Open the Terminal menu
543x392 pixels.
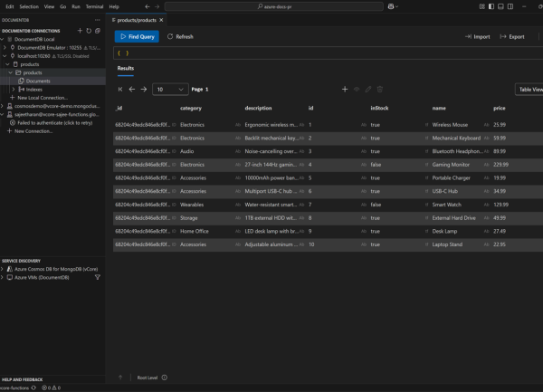pyautogui.click(x=94, y=6)
